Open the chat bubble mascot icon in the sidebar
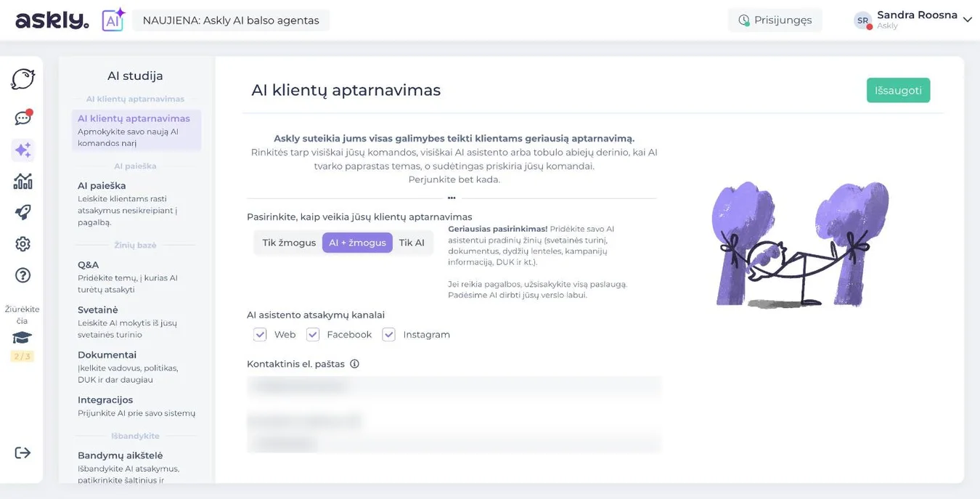Viewport: 980px width, 499px height. pos(23,79)
